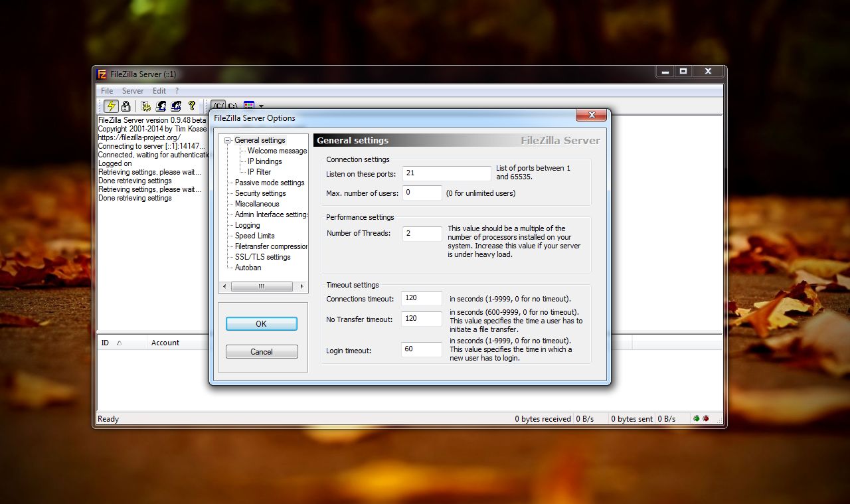Open the File menu

click(107, 91)
